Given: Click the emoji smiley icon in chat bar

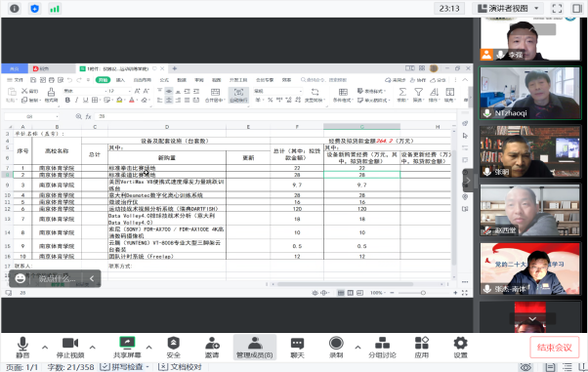Looking at the screenshot, I should coord(20,278).
